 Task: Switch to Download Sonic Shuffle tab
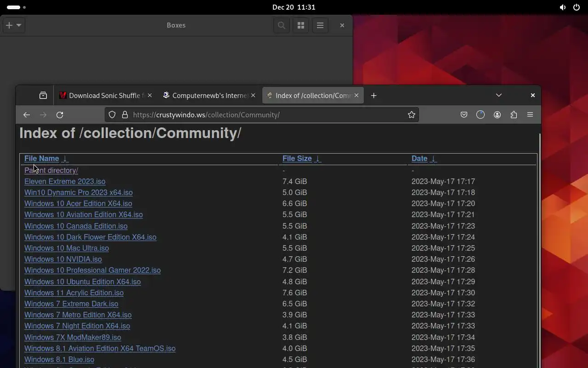point(107,95)
